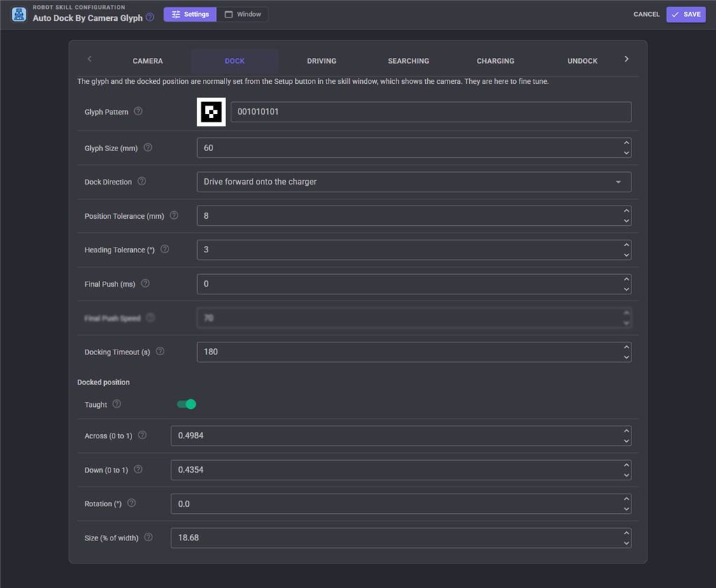The height and width of the screenshot is (588, 716).
Task: Show help for Docking Timeout
Action: click(160, 352)
